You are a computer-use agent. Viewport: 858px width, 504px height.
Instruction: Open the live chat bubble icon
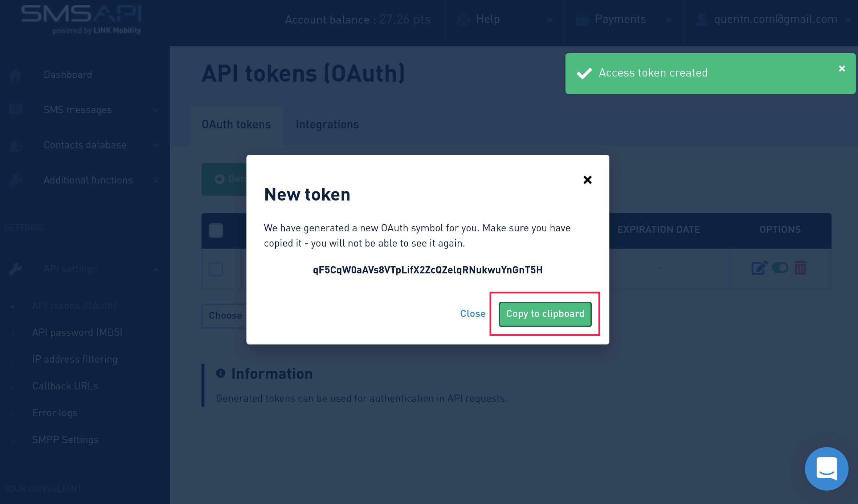[x=826, y=468]
